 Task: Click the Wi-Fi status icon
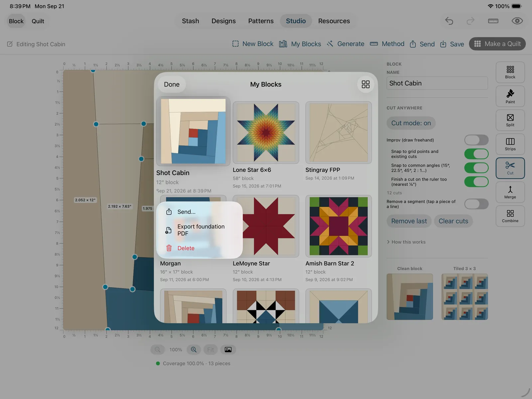click(490, 6)
